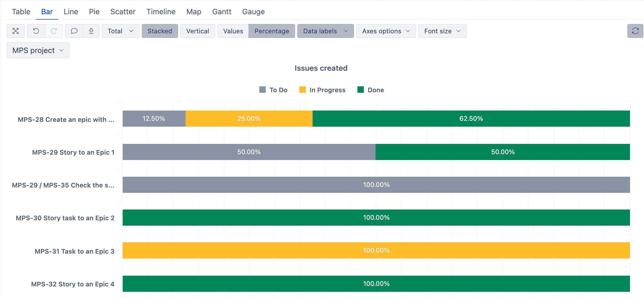Click the To Do legend icon

[x=263, y=90]
